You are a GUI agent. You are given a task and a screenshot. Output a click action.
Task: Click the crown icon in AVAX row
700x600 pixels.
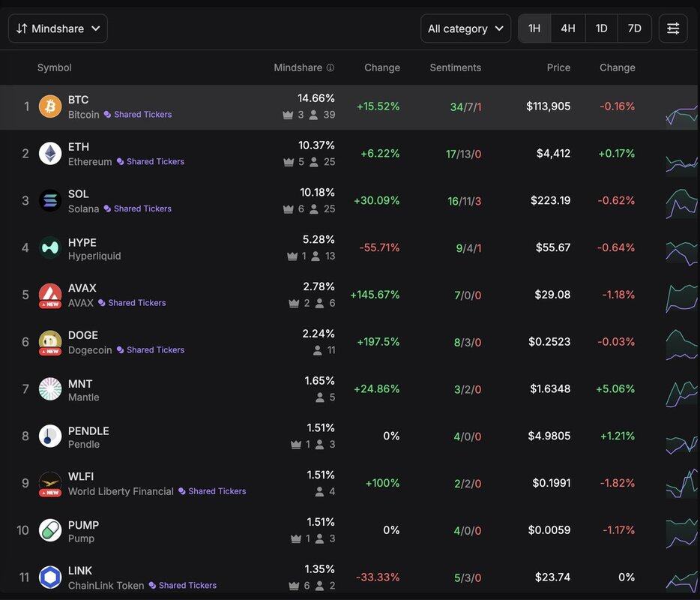click(294, 303)
